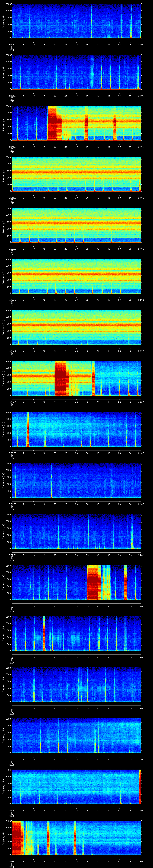
Task: Select the spectrogram panel starting at 16:35:00
Action: [76, 685]
